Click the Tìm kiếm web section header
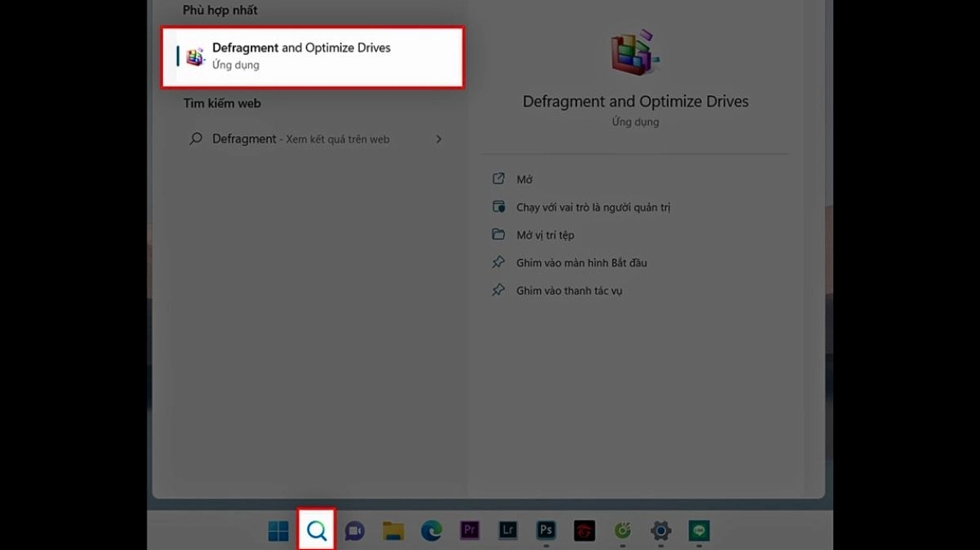Viewport: 980px width, 550px height. (x=220, y=102)
